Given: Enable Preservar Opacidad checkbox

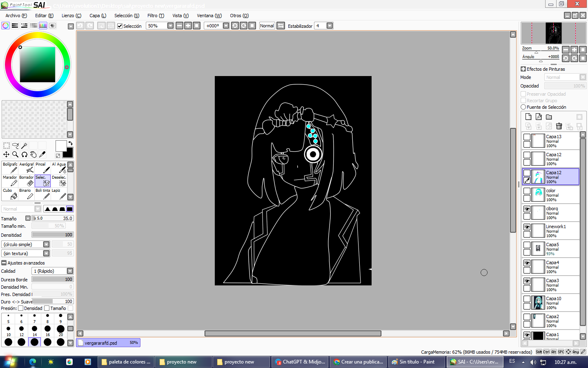Looking at the screenshot, I should pyautogui.click(x=523, y=94).
